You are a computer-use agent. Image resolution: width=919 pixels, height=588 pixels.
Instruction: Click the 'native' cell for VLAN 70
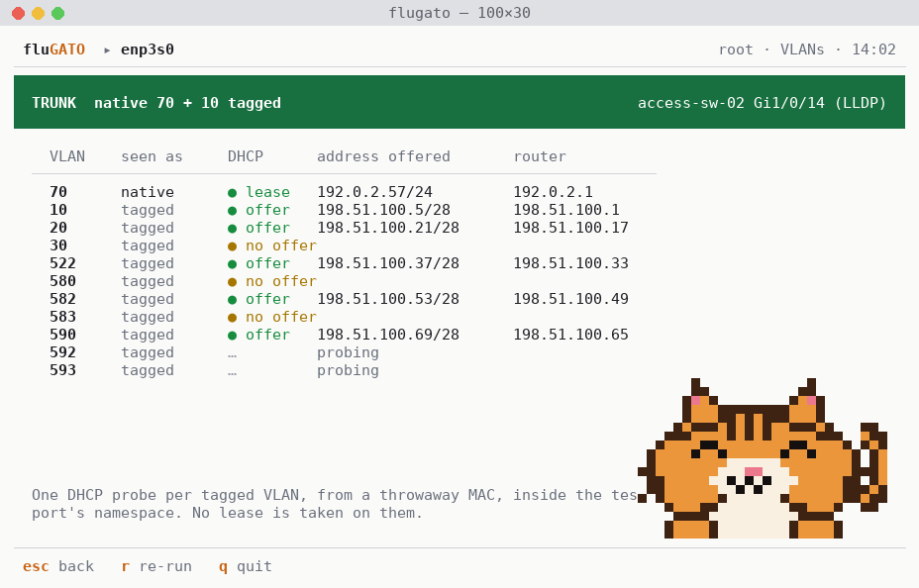coord(148,192)
